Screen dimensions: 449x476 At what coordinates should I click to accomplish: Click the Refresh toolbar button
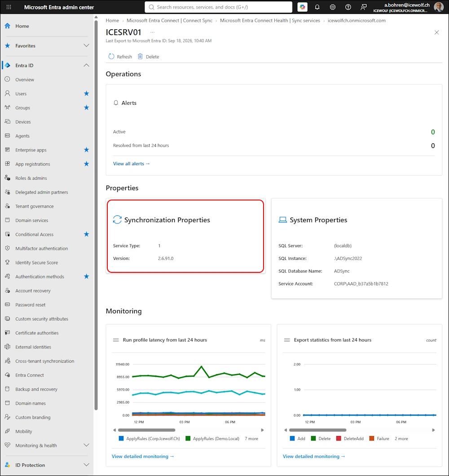(120, 57)
